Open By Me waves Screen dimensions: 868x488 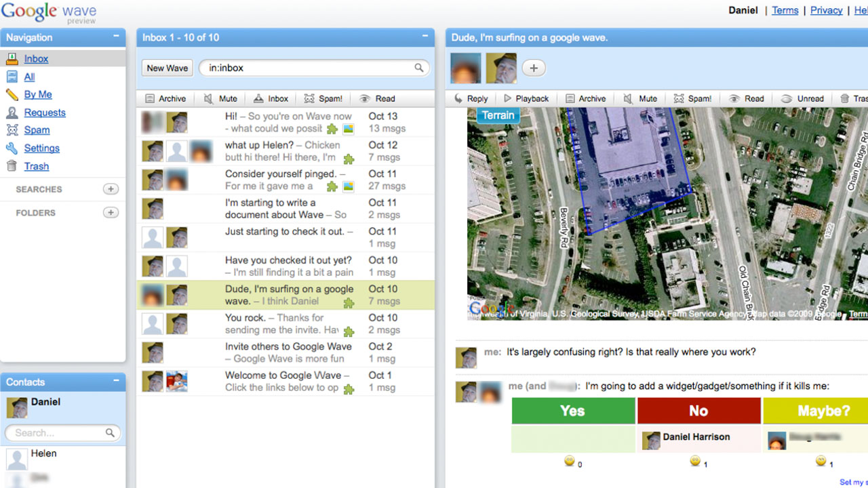pos(38,95)
